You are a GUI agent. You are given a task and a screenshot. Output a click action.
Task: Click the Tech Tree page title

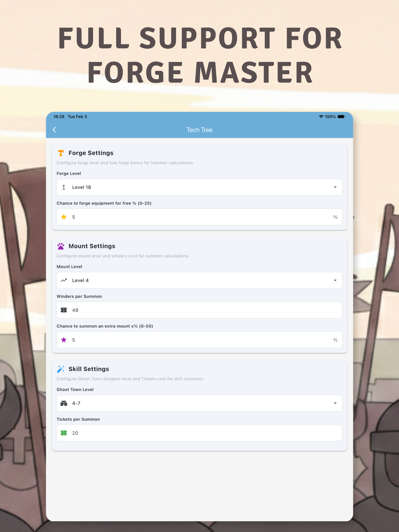click(199, 130)
